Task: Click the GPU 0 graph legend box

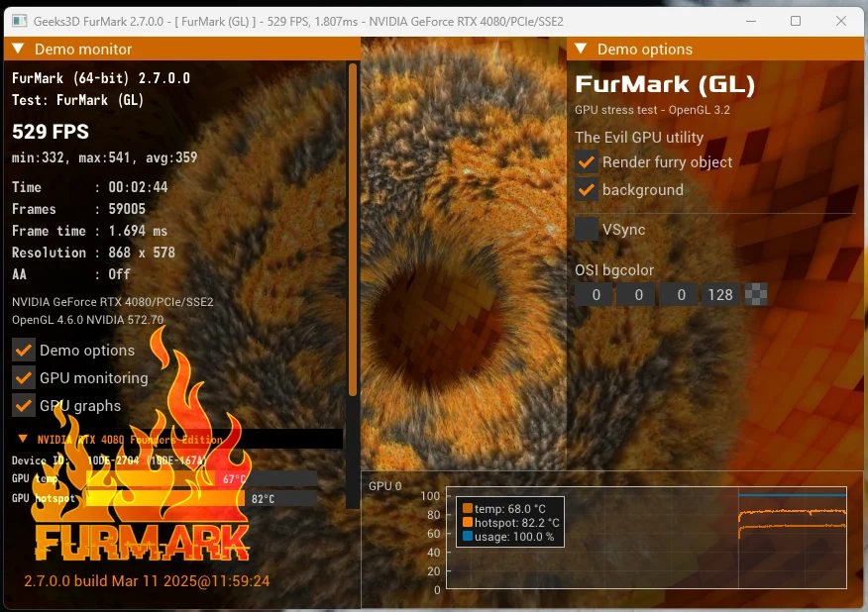Action: 509,523
